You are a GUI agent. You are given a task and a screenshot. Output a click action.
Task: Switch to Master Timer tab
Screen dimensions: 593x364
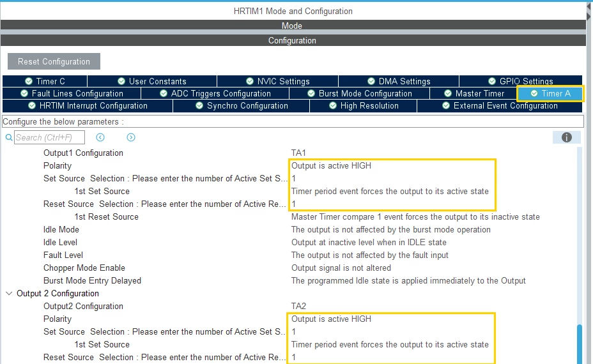(x=474, y=93)
